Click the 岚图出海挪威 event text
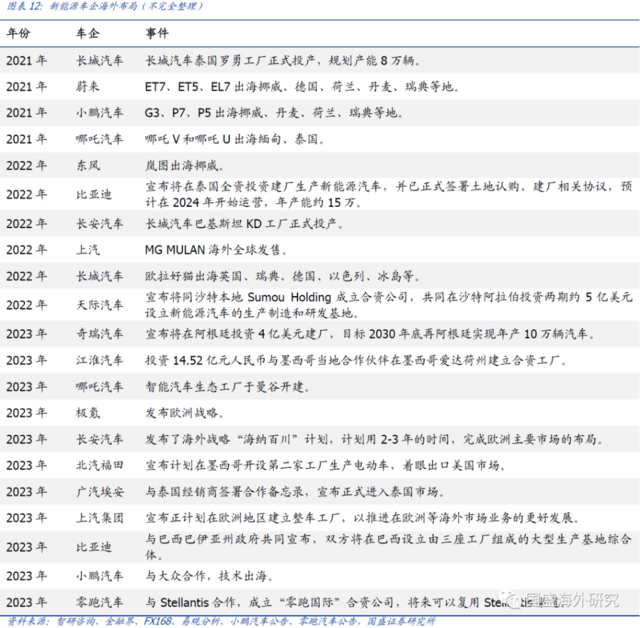 [x=184, y=165]
